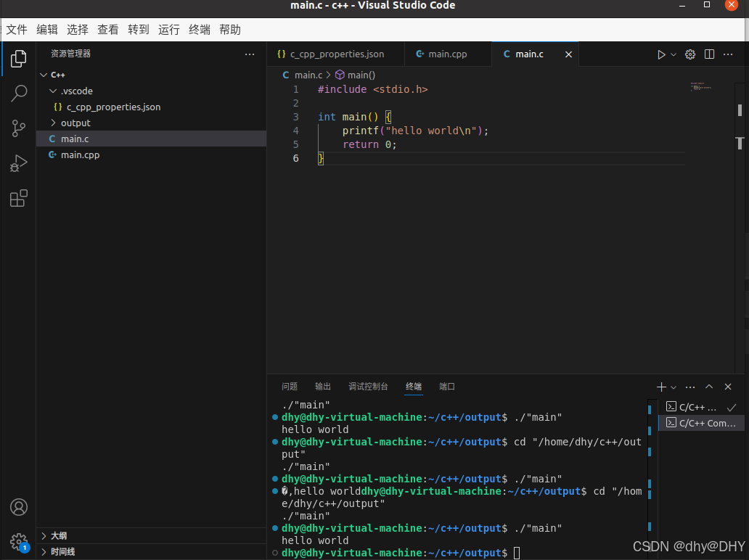The image size is (749, 560).
Task: Select main.c in the explorer tree
Action: (x=151, y=139)
